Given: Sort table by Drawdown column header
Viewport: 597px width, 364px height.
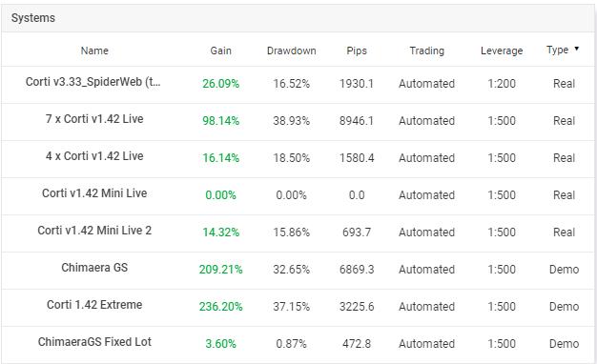Looking at the screenshot, I should tap(291, 51).
